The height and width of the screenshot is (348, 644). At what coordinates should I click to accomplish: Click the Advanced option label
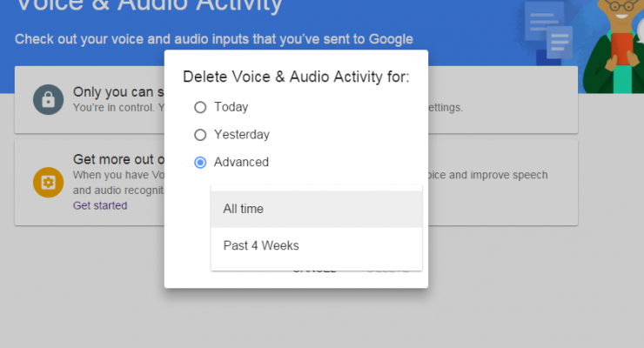241,162
